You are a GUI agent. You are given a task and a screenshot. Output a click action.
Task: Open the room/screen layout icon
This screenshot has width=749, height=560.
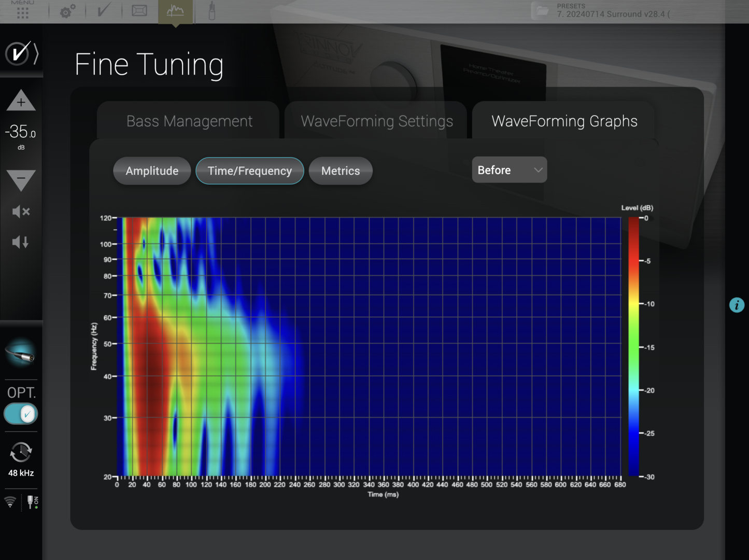tap(139, 11)
